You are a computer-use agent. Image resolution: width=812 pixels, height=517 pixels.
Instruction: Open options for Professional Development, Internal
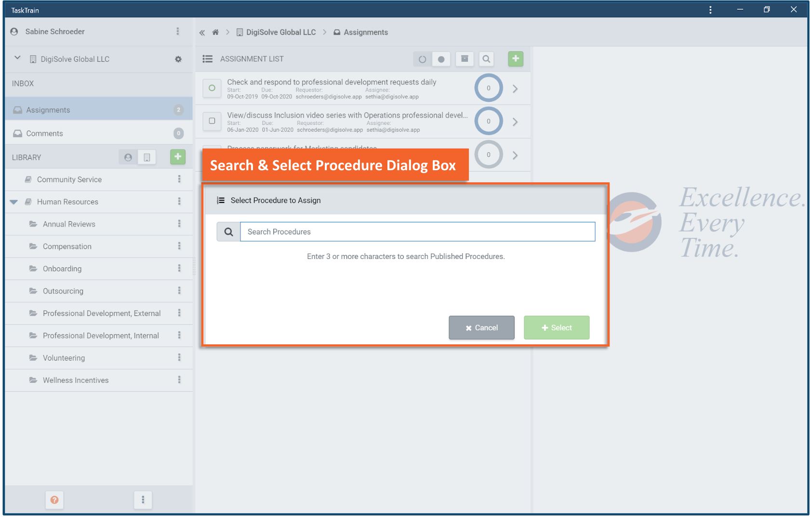(x=179, y=335)
